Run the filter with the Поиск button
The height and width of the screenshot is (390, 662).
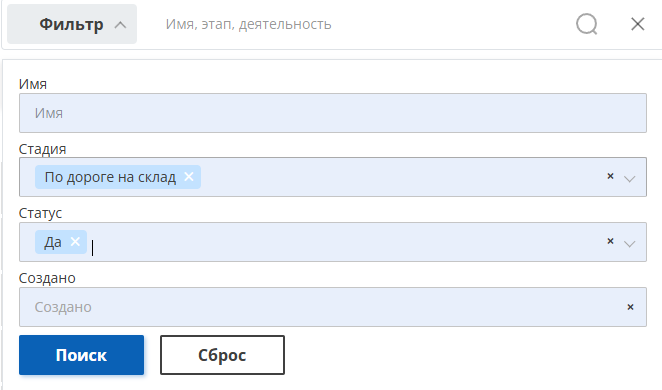point(81,355)
